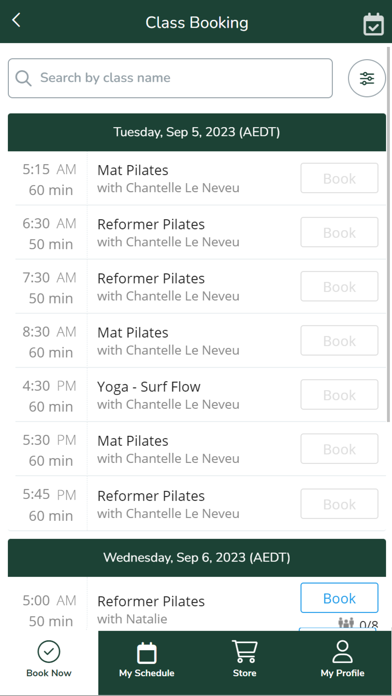This screenshot has height=696, width=392.
Task: Open the calendar checkmark icon in header
Action: pyautogui.click(x=373, y=24)
